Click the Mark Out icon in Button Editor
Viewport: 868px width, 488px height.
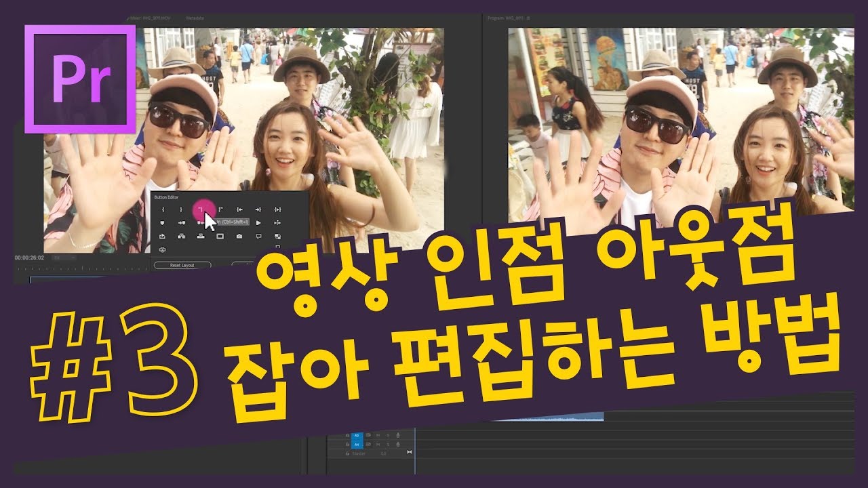pyautogui.click(x=181, y=209)
